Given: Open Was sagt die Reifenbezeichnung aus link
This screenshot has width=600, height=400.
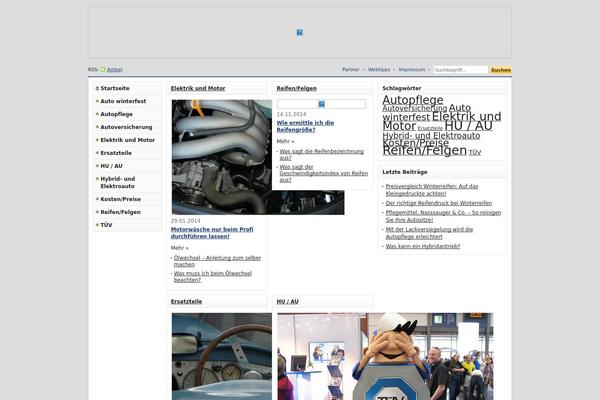Looking at the screenshot, I should click(321, 155).
